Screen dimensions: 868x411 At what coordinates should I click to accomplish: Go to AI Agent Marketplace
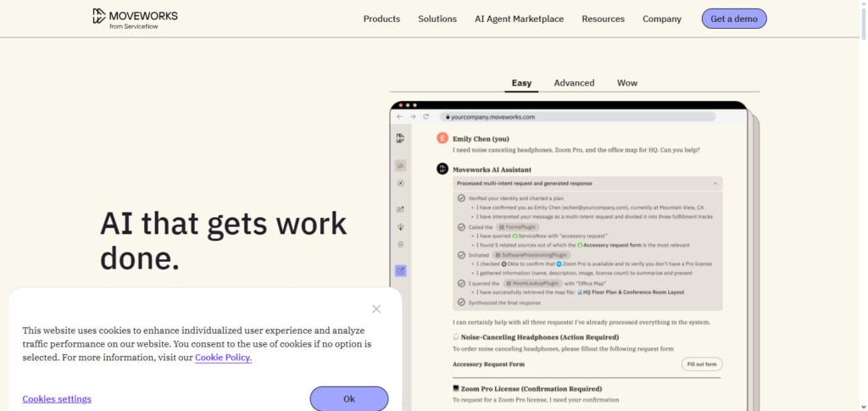tap(520, 19)
